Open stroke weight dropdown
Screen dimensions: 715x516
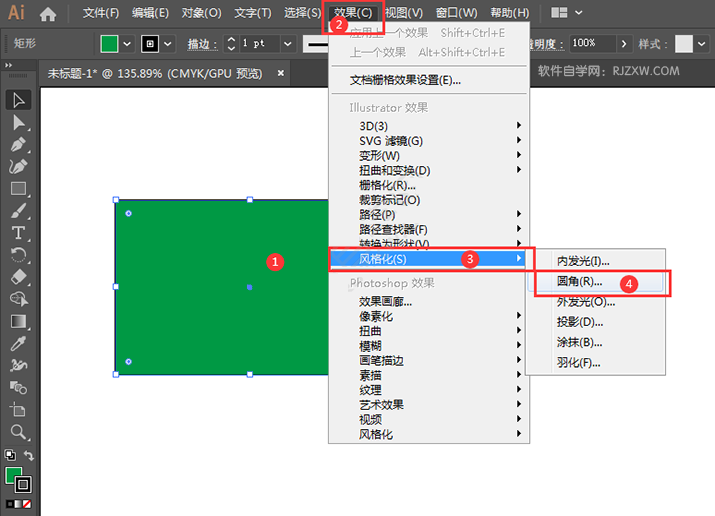[x=288, y=44]
